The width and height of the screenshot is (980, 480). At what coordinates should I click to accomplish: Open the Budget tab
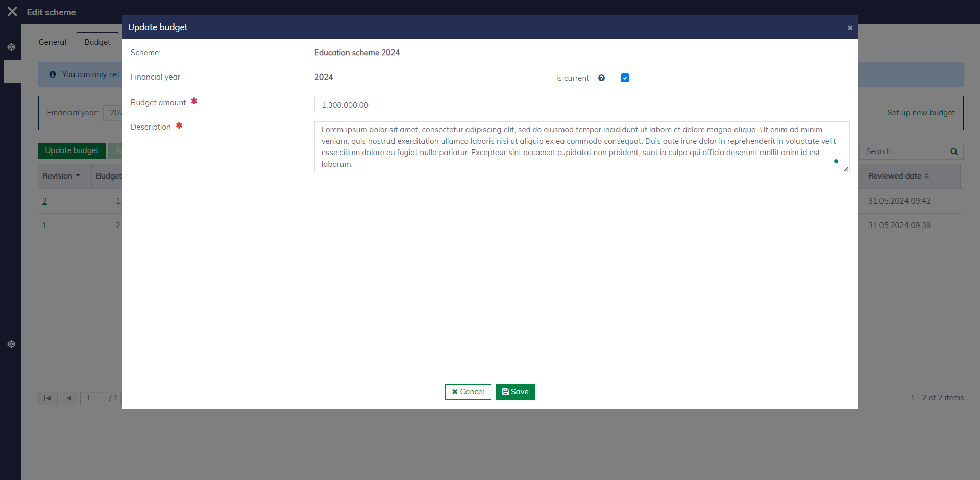(97, 42)
